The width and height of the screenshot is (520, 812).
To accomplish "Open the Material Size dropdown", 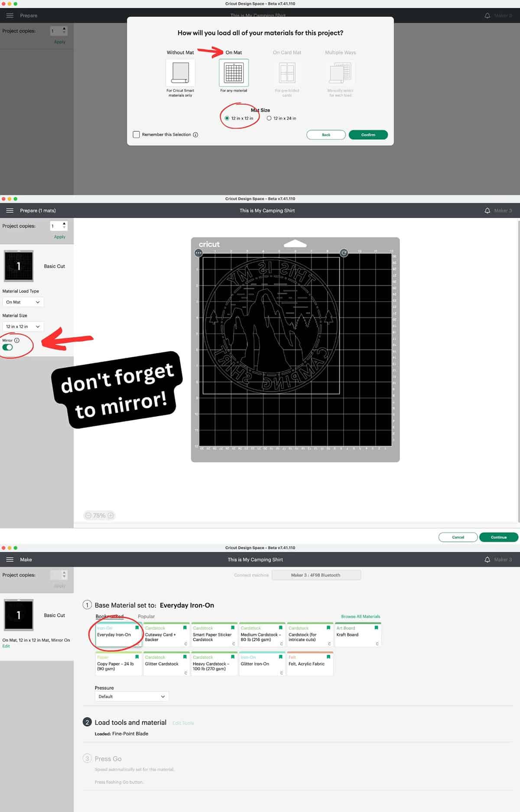I will click(23, 326).
